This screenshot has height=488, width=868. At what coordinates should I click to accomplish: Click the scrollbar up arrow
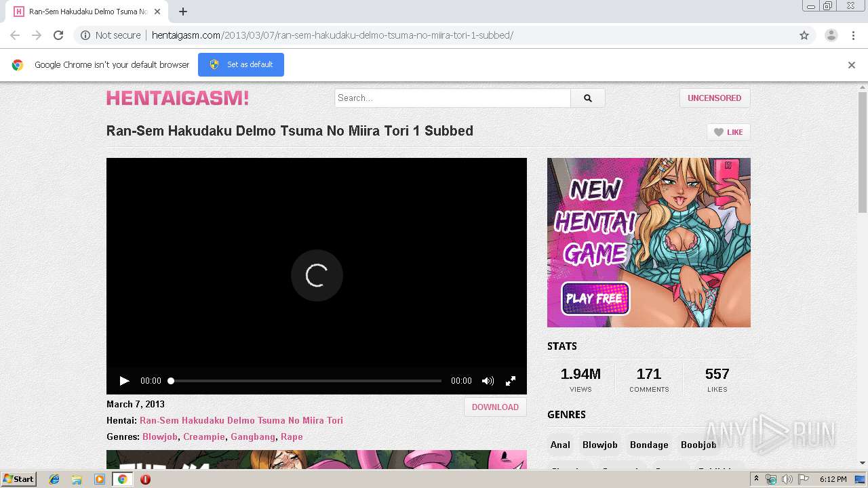coord(862,87)
